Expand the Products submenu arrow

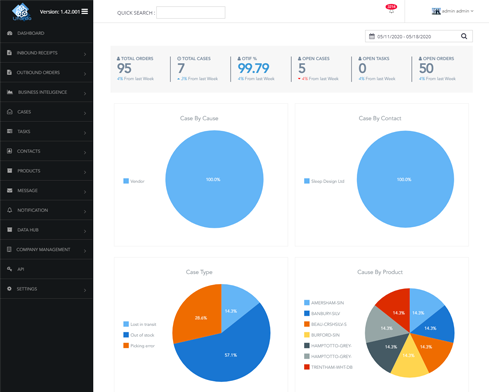pyautogui.click(x=85, y=172)
